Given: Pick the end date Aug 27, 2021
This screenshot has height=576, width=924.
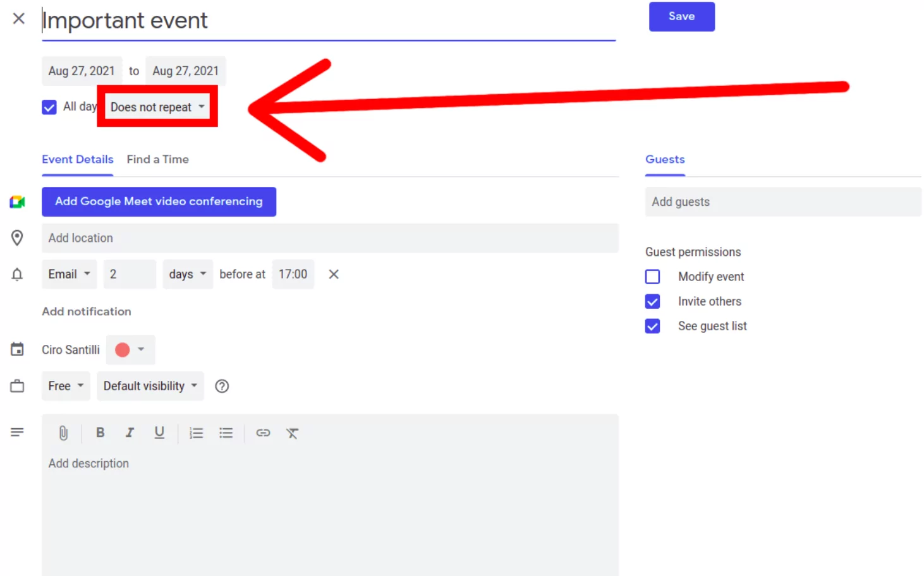Looking at the screenshot, I should pos(185,71).
